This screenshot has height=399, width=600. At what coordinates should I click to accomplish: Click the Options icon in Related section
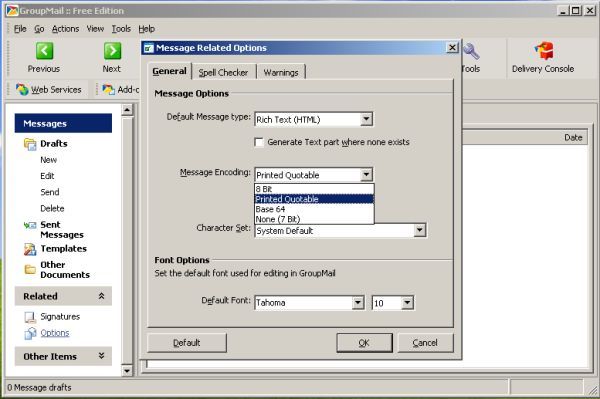pyautogui.click(x=30, y=333)
